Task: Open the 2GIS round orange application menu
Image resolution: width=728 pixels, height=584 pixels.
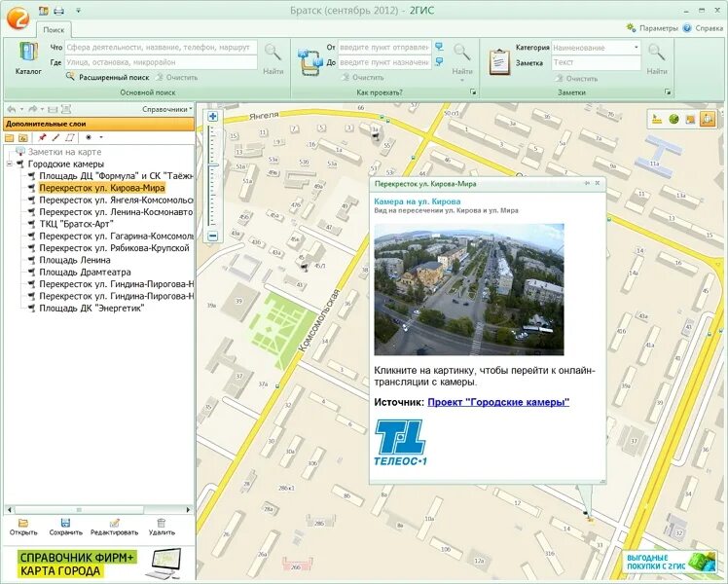Action: coord(18,18)
